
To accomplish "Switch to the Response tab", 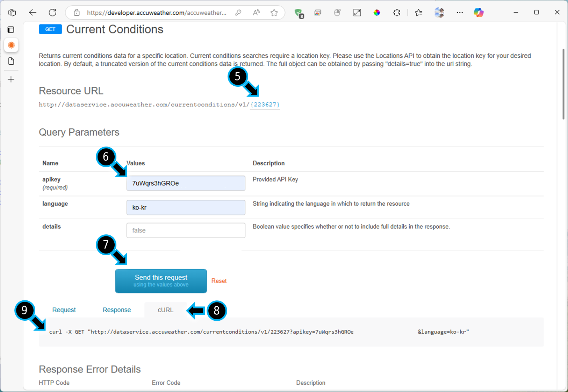I will pyautogui.click(x=117, y=310).
